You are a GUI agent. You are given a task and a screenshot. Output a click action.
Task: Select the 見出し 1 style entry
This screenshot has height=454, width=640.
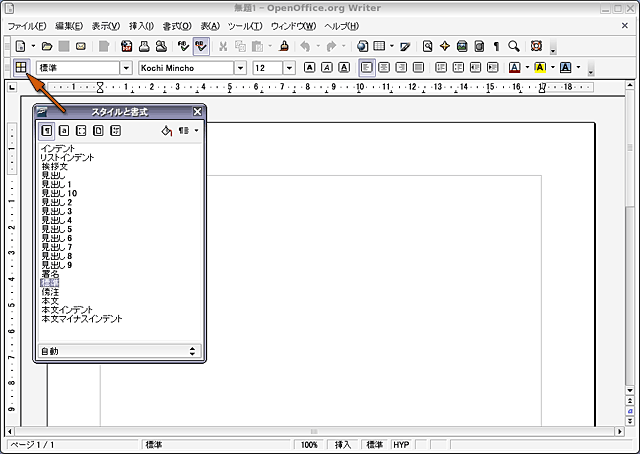[x=56, y=184]
